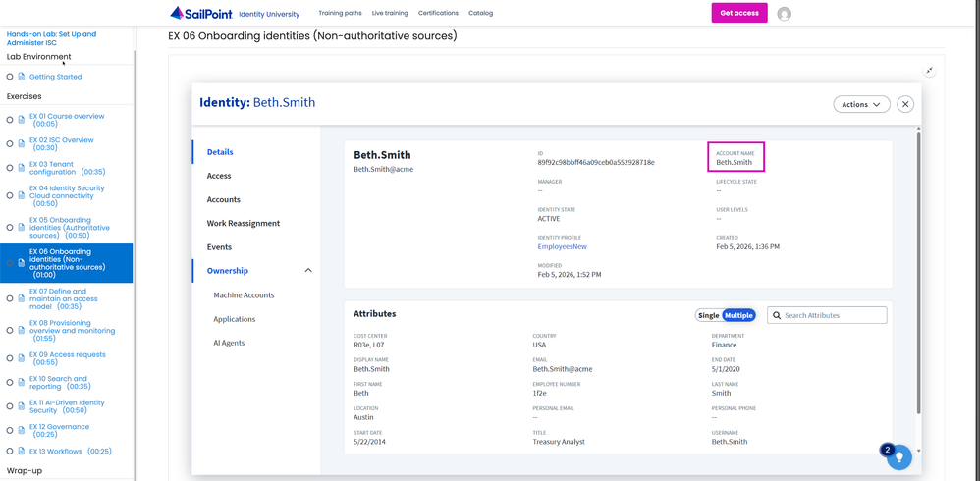The image size is (980, 481).
Task: Click the identity panel vertical scrollbar
Action: pyautogui.click(x=918, y=272)
